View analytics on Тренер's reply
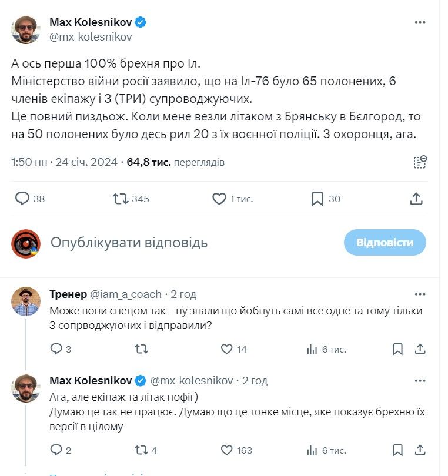The width and height of the screenshot is (448, 476). point(313,349)
